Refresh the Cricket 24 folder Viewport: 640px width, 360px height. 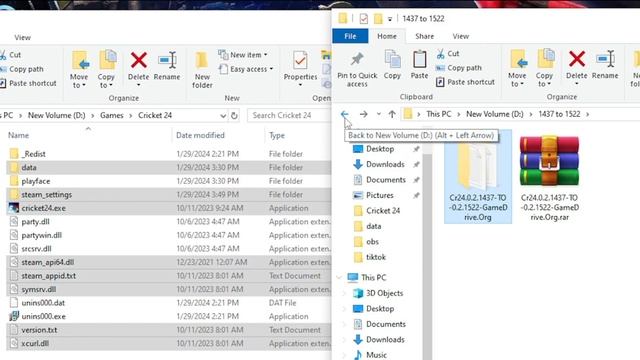tap(234, 116)
